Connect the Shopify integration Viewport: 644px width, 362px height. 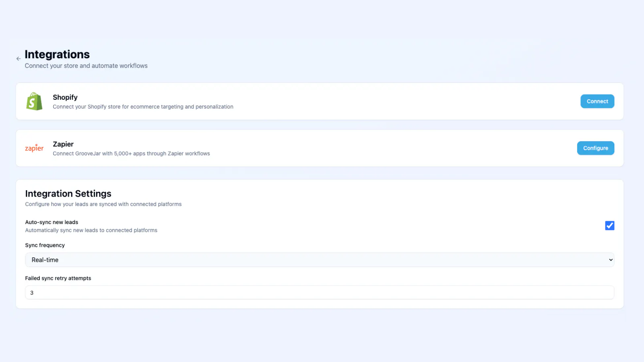(x=597, y=101)
